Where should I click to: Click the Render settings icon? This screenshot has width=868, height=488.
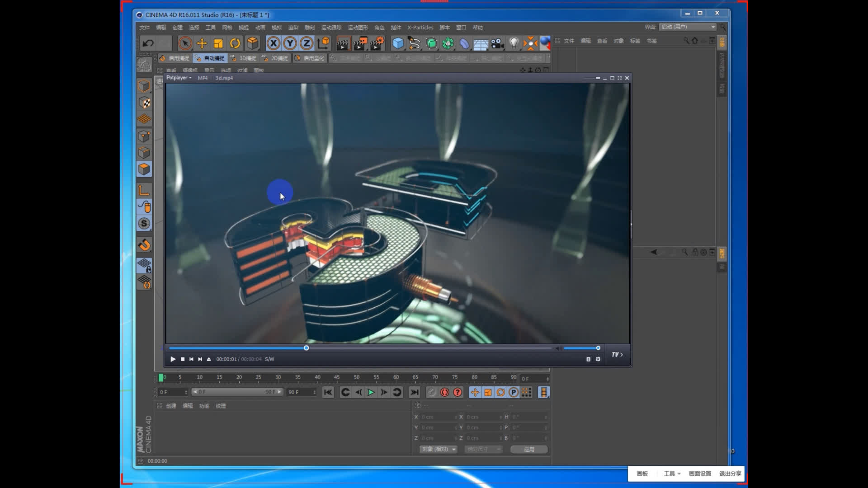378,43
